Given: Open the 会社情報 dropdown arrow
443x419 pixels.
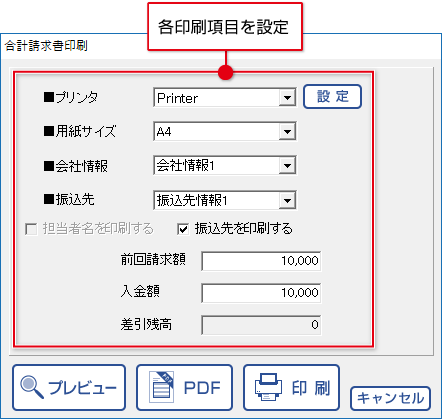Looking at the screenshot, I should pyautogui.click(x=287, y=165).
